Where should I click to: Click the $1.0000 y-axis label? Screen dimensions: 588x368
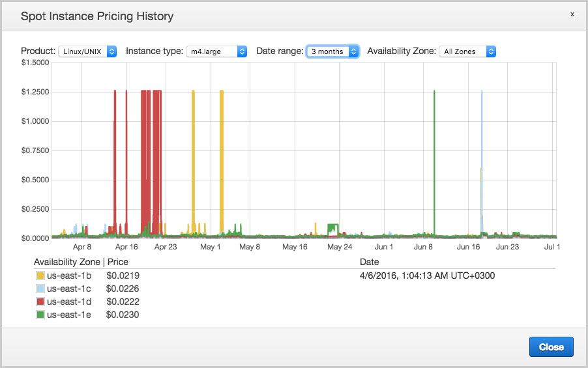pyautogui.click(x=35, y=121)
